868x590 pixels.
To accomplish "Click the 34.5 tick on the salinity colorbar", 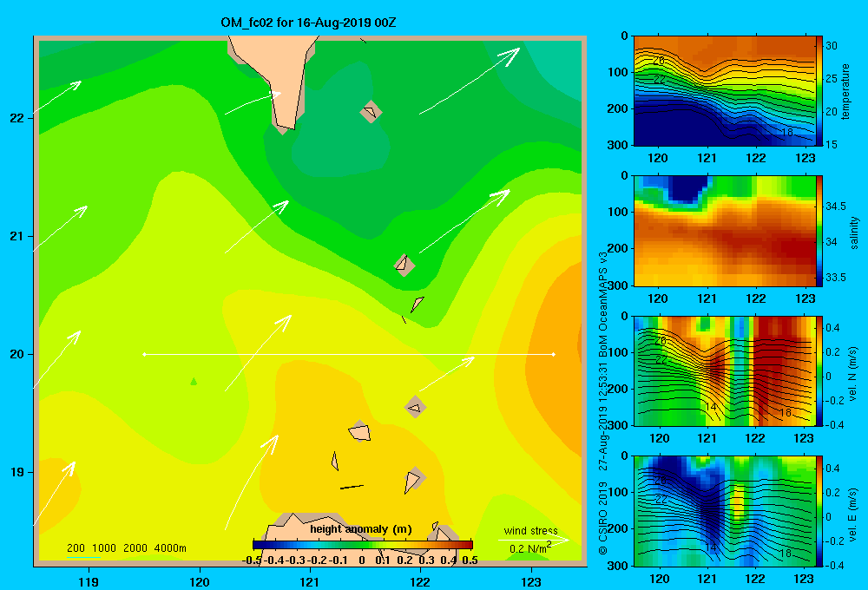I will point(835,206).
